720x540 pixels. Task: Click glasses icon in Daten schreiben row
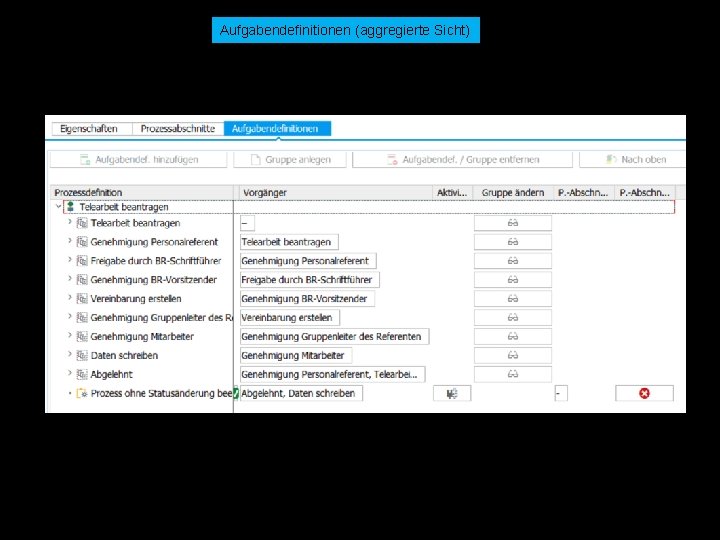click(x=513, y=355)
